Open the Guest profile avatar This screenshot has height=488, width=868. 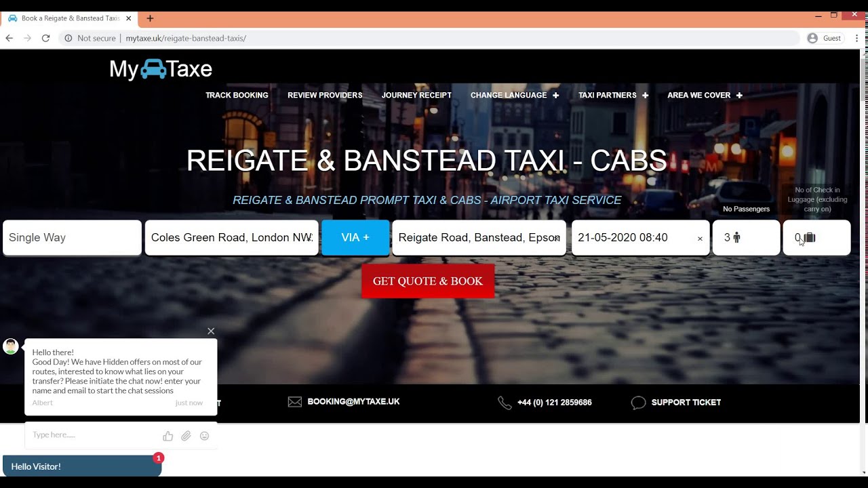click(812, 38)
